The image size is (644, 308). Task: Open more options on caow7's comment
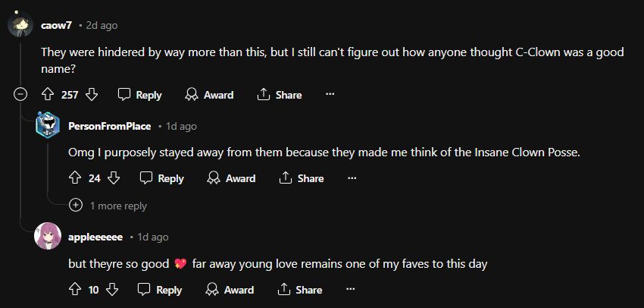330,95
